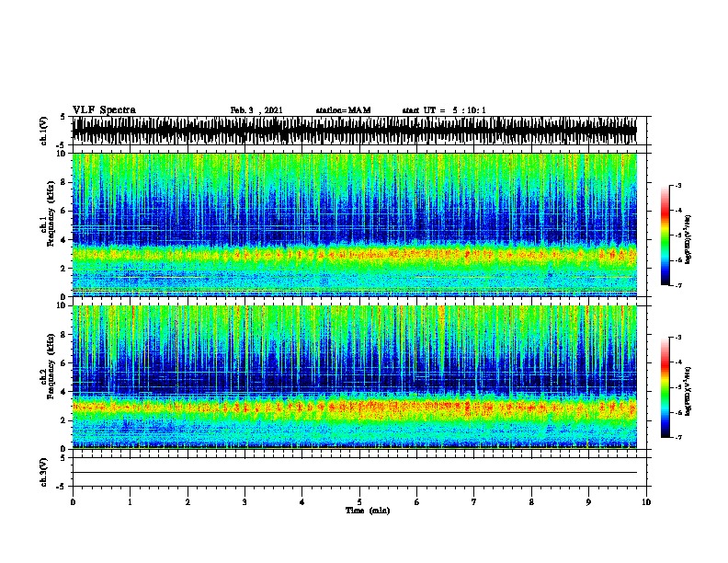This screenshot has width=728, height=563.
Task: Click time axis tick label "0"
Action: point(73,502)
